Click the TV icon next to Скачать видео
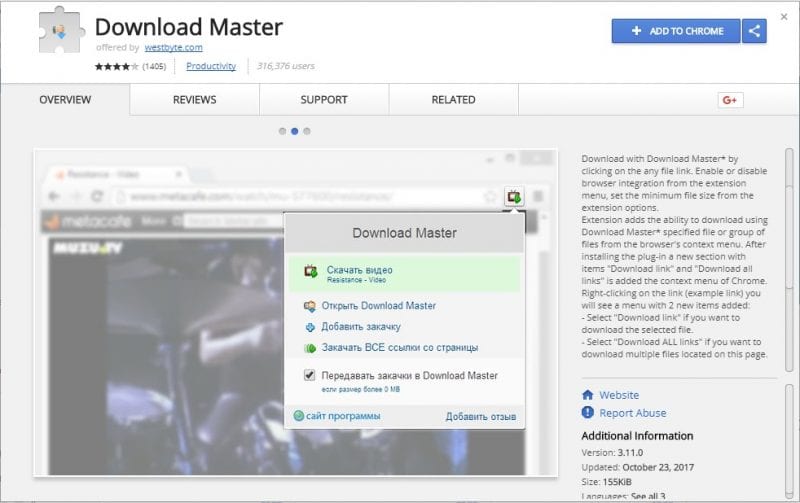 tap(311, 271)
